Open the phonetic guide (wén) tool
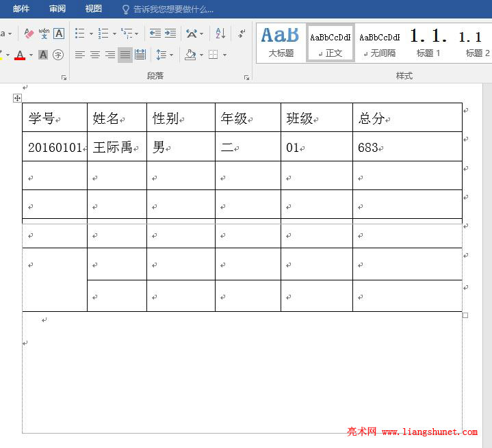 coord(44,34)
